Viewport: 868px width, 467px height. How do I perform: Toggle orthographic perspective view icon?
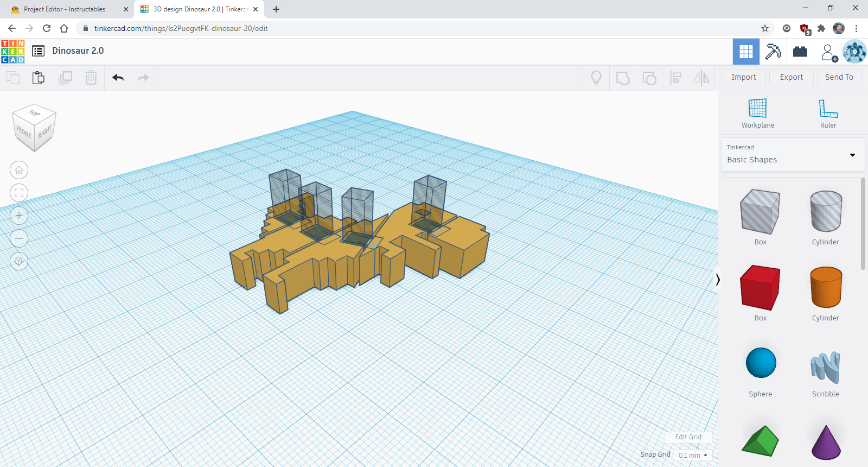tap(19, 261)
